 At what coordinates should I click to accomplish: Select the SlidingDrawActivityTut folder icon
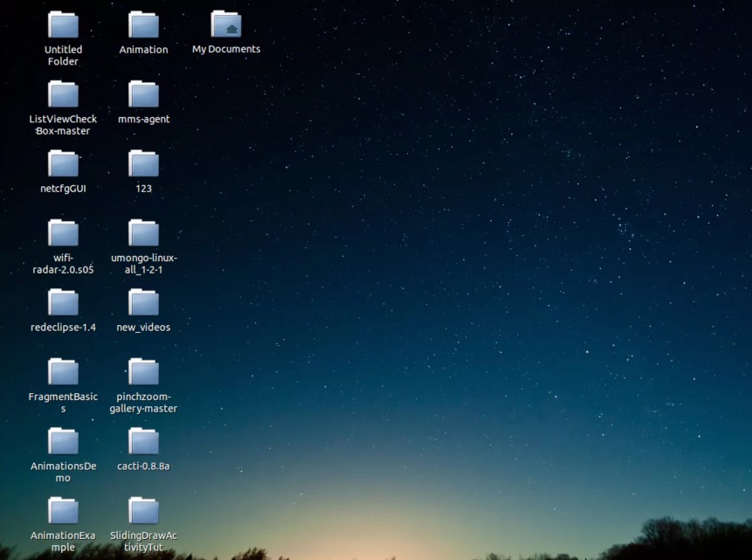[x=143, y=510]
